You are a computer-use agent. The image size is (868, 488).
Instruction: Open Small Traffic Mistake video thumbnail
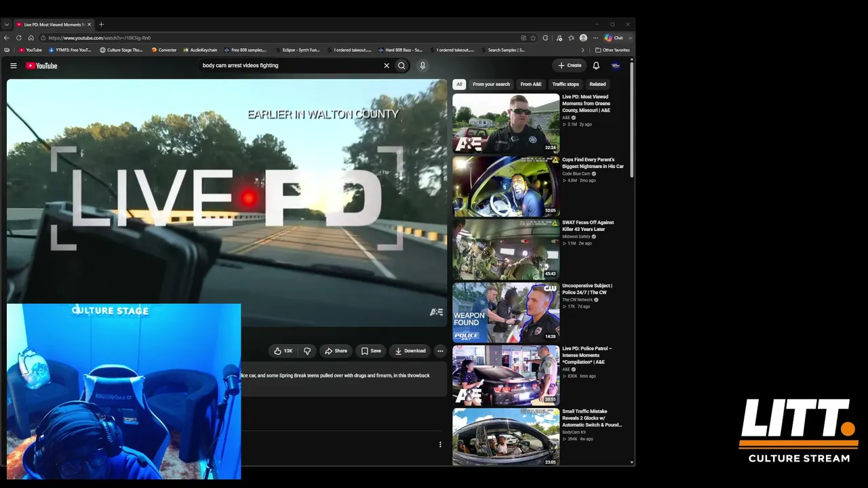pos(506,437)
